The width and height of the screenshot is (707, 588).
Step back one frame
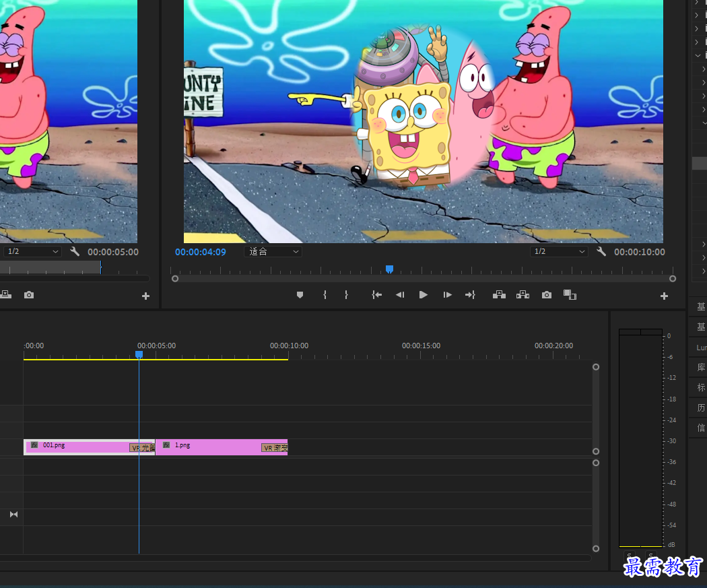tap(399, 295)
